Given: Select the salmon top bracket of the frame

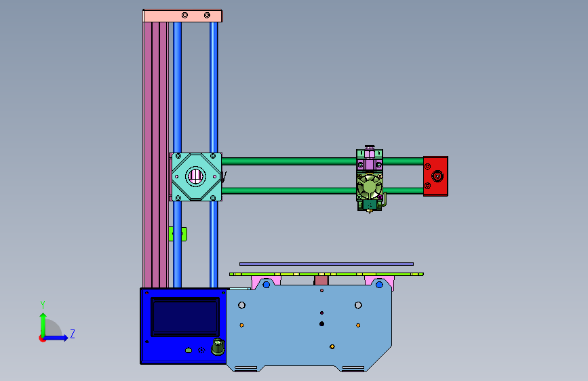Looking at the screenshot, I should click(182, 16).
